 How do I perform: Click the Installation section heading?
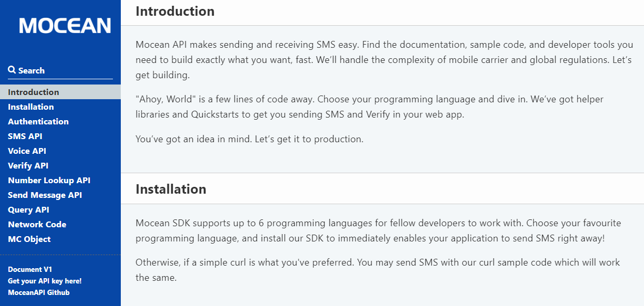click(171, 189)
